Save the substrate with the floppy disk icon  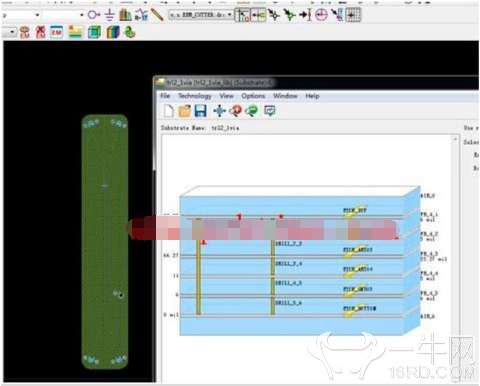click(x=200, y=111)
